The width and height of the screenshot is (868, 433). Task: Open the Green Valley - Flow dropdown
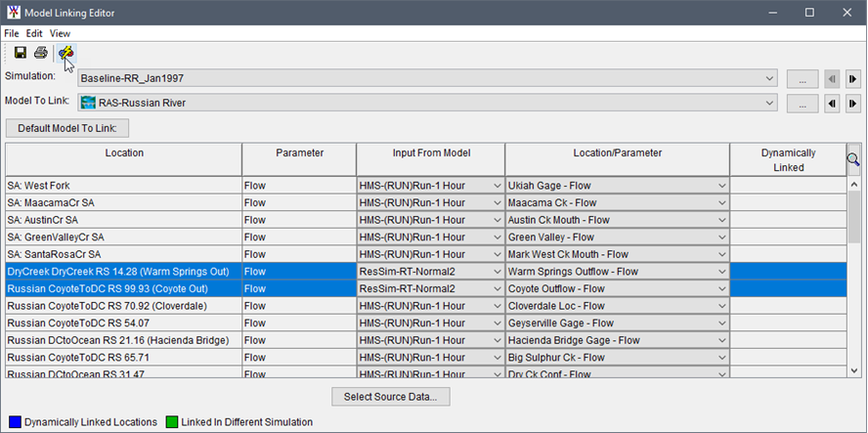pyautogui.click(x=617, y=237)
